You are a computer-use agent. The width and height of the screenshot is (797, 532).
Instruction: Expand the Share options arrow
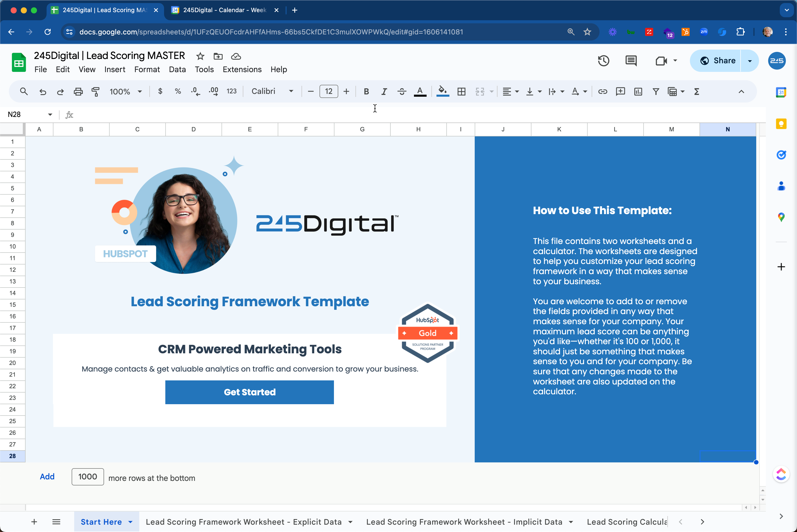(x=750, y=61)
